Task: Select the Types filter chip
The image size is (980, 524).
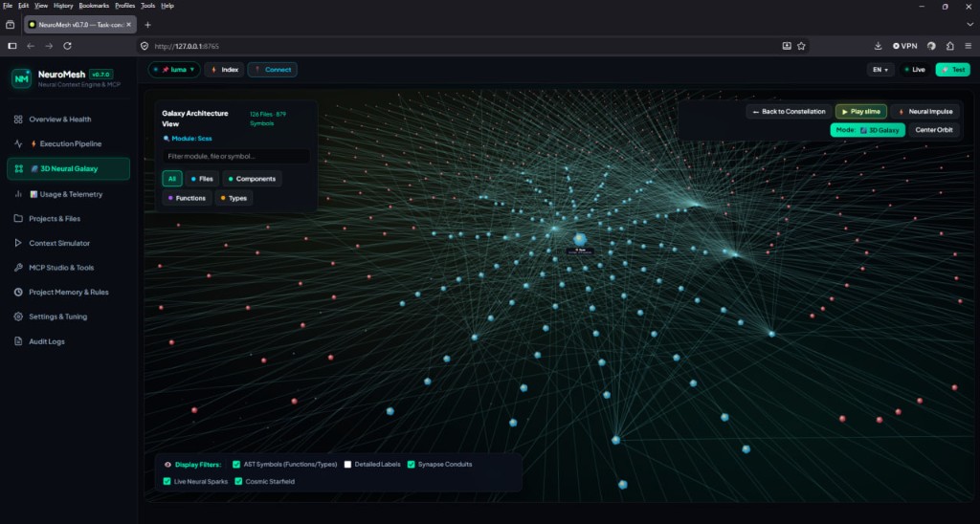Action: [x=234, y=198]
